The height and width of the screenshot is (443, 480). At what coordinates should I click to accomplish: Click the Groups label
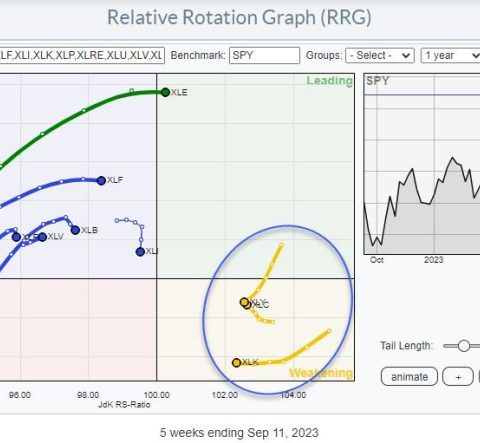tap(324, 55)
